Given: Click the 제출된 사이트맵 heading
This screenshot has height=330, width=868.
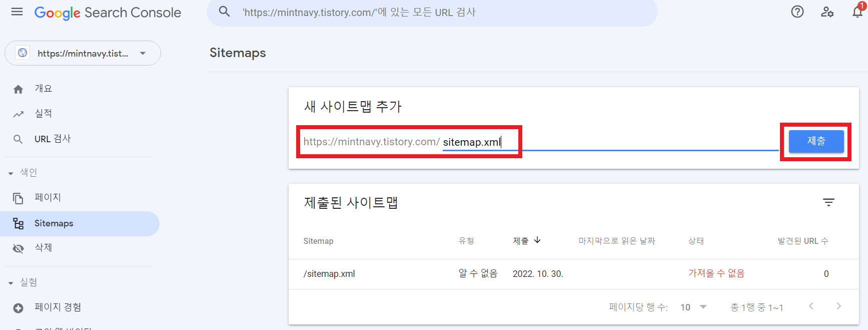Looking at the screenshot, I should pyautogui.click(x=351, y=202).
